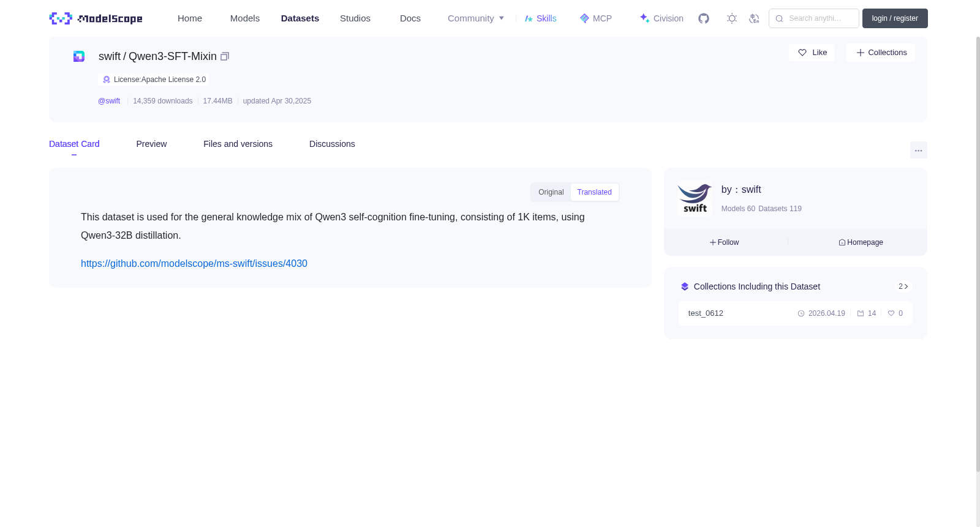Open the Models menu item
The image size is (980, 527).
click(245, 18)
